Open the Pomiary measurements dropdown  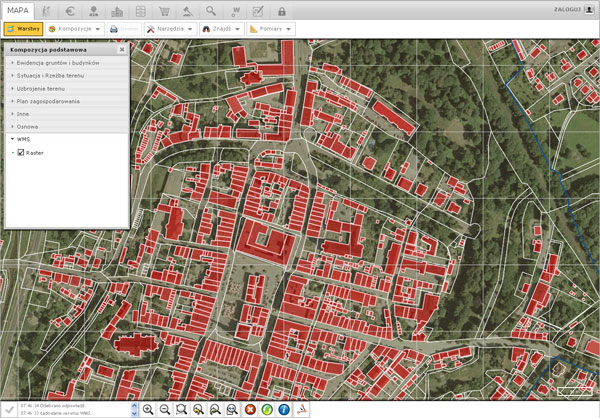271,29
